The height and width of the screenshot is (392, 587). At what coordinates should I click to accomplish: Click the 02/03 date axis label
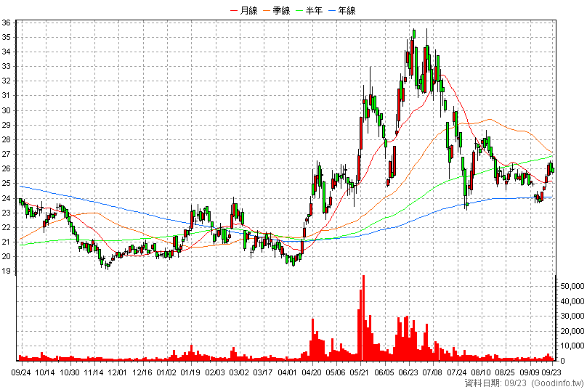click(x=215, y=372)
